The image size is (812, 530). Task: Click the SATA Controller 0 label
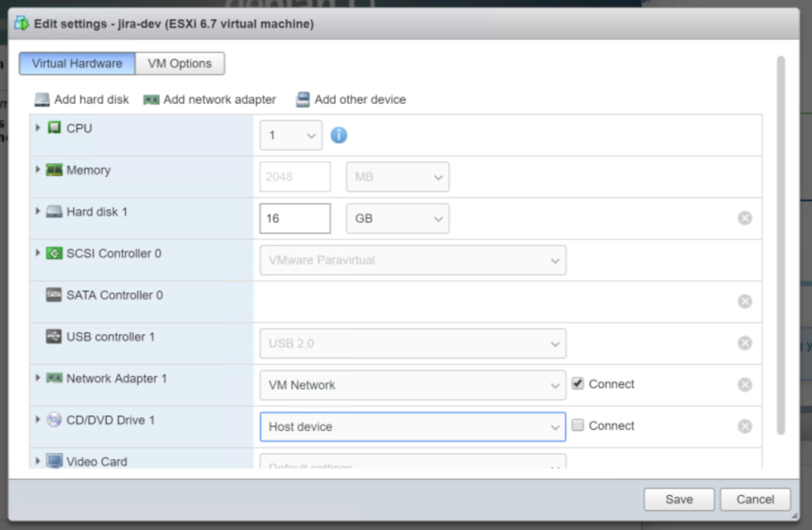pos(114,295)
